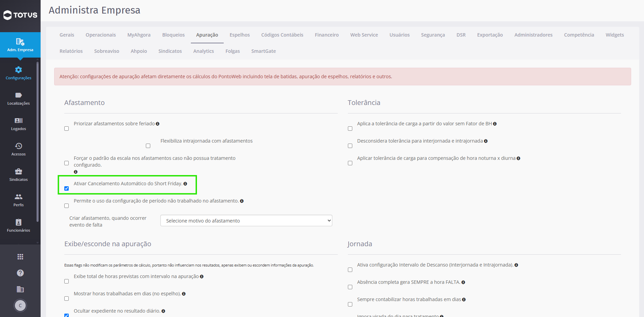Switch to the SmartGate tab

click(264, 51)
